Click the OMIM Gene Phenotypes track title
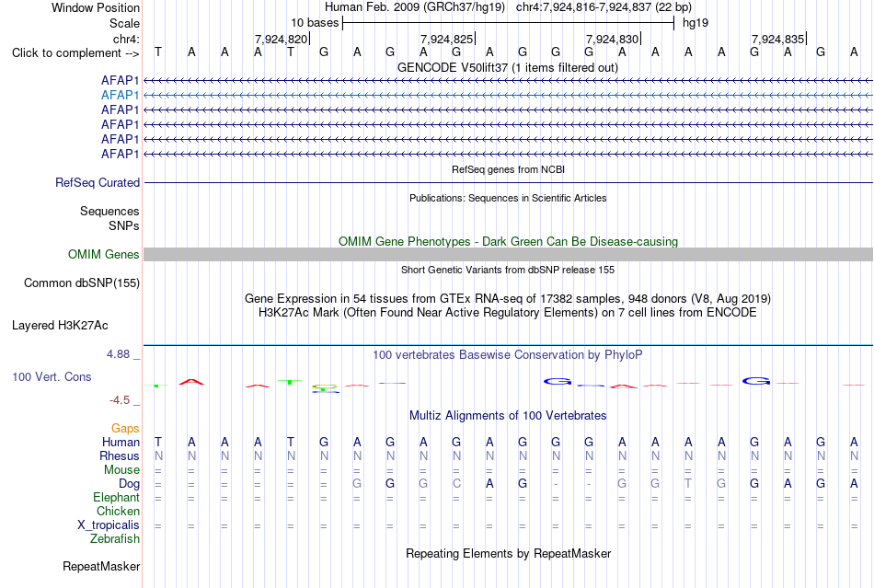Viewport: 874px width, 588px height. click(x=508, y=241)
